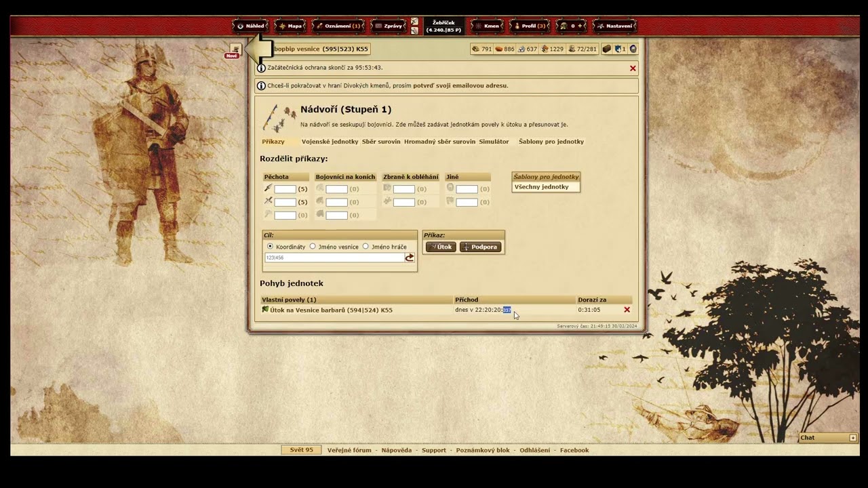The image size is (868, 488).
Task: Click the spear fighter unit icon
Action: (x=269, y=188)
